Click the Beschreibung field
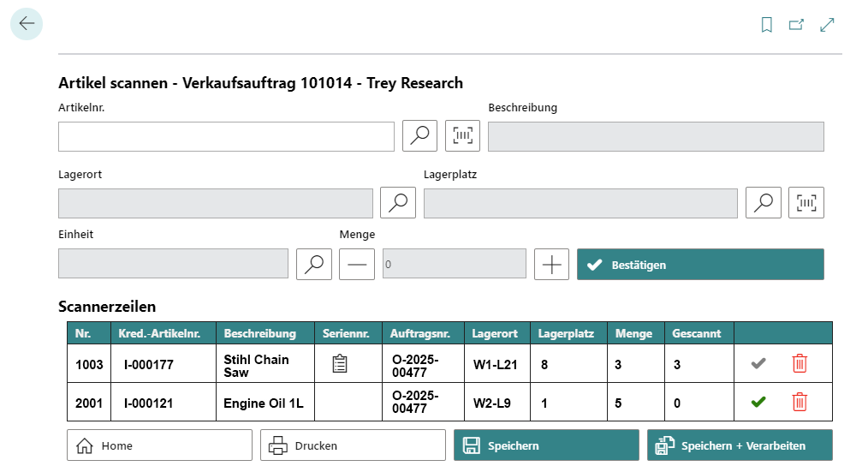Image resolution: width=868 pixels, height=466 pixels. tap(656, 137)
